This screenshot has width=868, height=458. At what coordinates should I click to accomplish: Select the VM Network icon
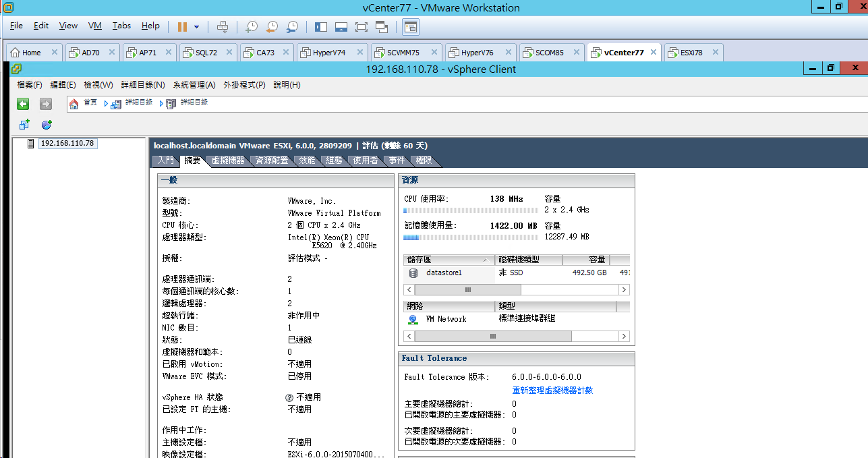(x=413, y=319)
